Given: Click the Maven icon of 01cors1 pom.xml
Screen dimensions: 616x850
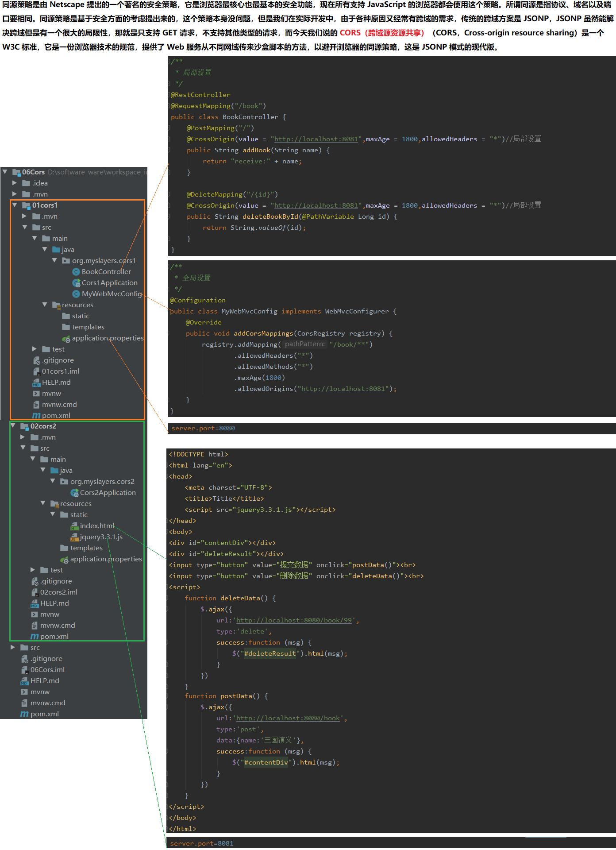Looking at the screenshot, I should (36, 416).
